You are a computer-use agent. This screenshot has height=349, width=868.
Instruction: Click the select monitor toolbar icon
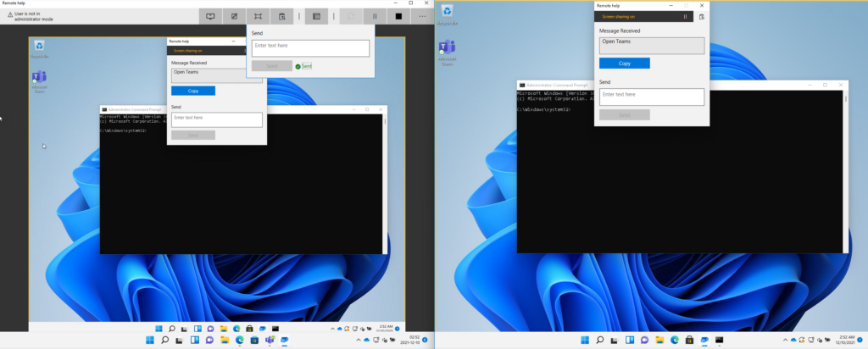point(210,16)
